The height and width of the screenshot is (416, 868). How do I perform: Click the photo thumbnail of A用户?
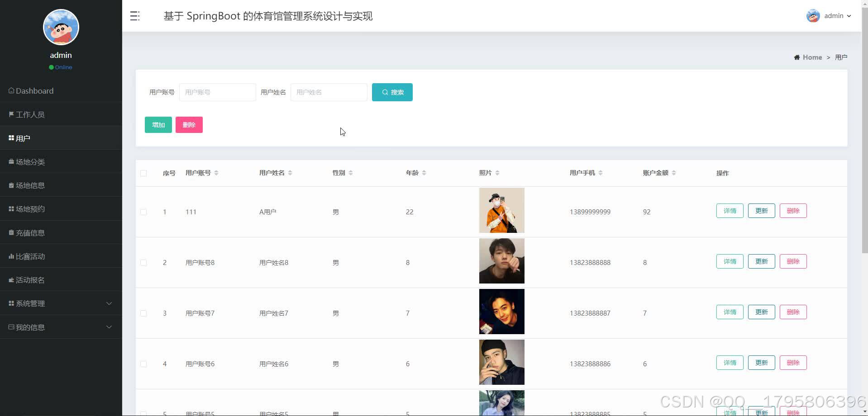coord(502,210)
